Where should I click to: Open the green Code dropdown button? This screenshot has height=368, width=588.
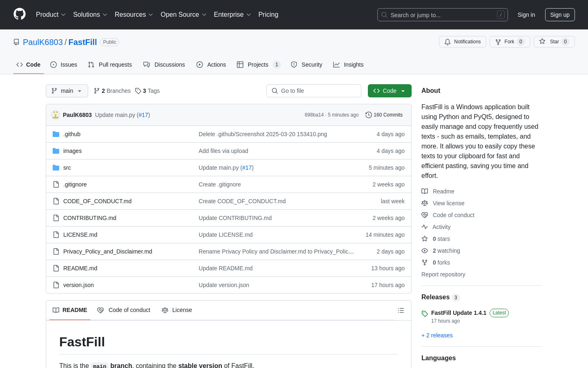(390, 91)
